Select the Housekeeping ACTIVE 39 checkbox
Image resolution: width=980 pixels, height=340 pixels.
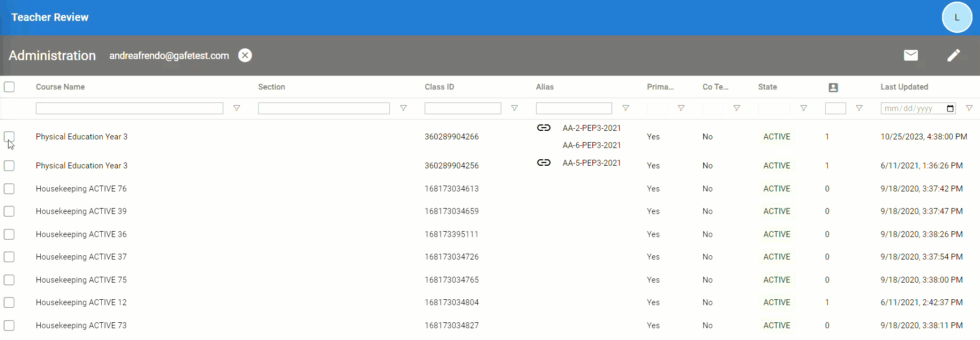pos(9,211)
